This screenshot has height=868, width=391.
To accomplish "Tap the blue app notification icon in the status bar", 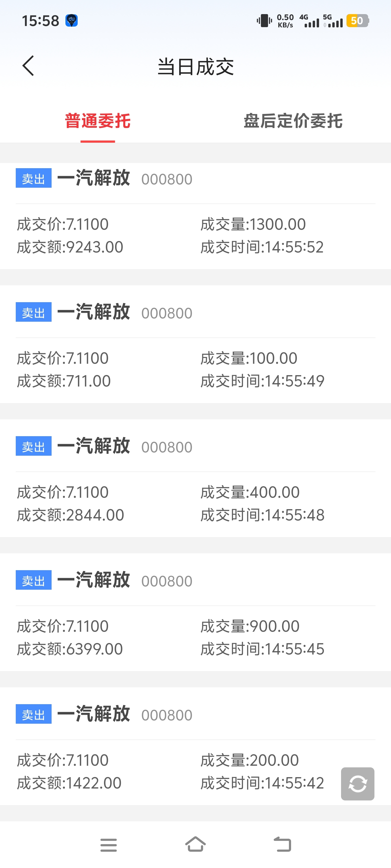I will (x=71, y=21).
